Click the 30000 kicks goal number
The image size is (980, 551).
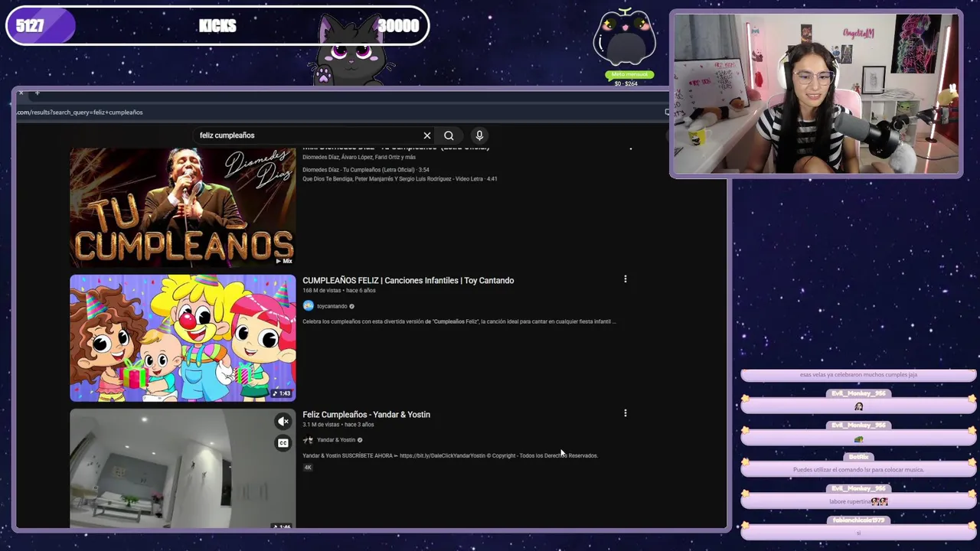point(398,26)
